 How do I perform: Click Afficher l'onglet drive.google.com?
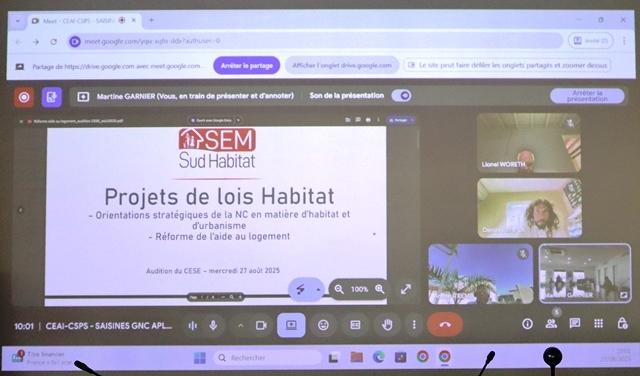(342, 65)
